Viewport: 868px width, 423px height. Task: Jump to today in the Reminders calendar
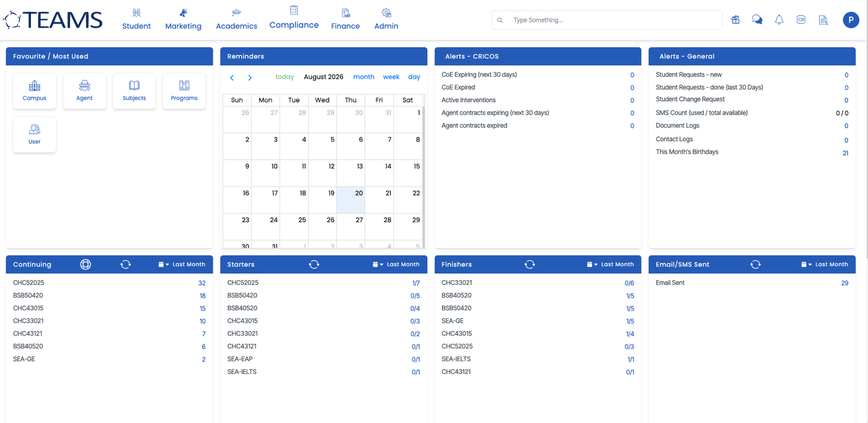(285, 77)
